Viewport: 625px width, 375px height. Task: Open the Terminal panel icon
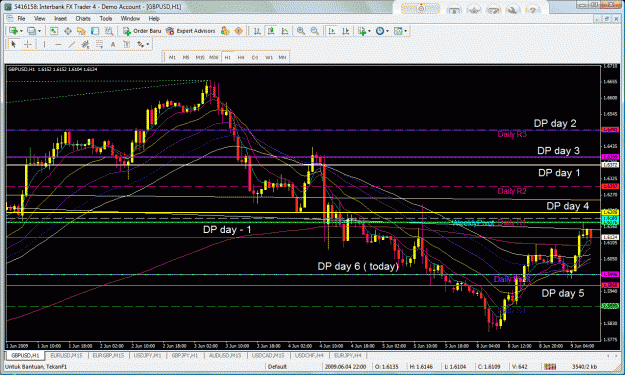[95, 31]
